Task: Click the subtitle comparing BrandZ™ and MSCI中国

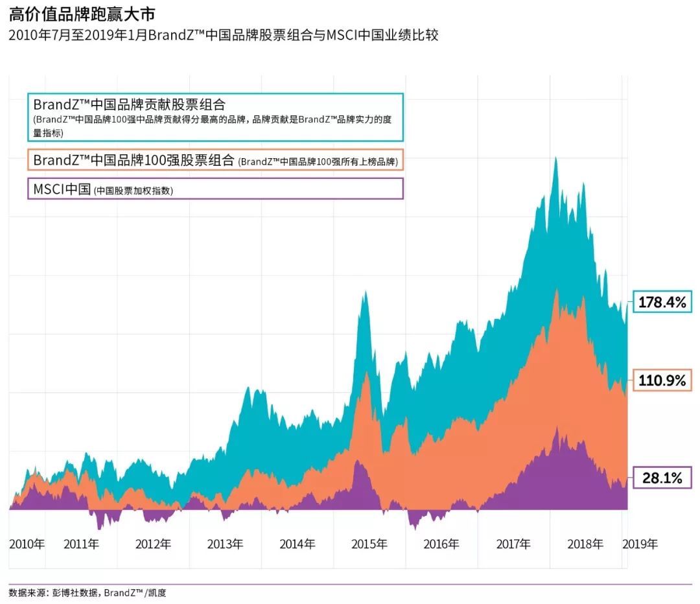Action: click(223, 35)
